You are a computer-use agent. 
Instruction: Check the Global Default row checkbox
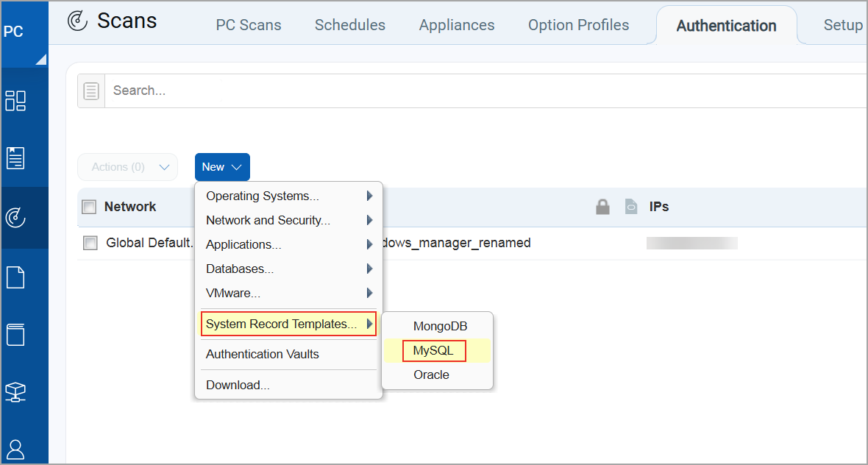point(90,243)
